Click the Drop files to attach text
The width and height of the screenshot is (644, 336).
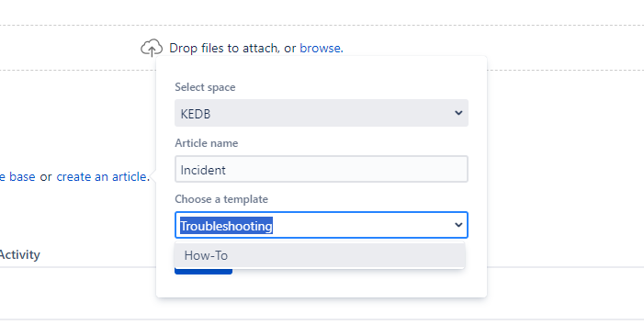(224, 48)
